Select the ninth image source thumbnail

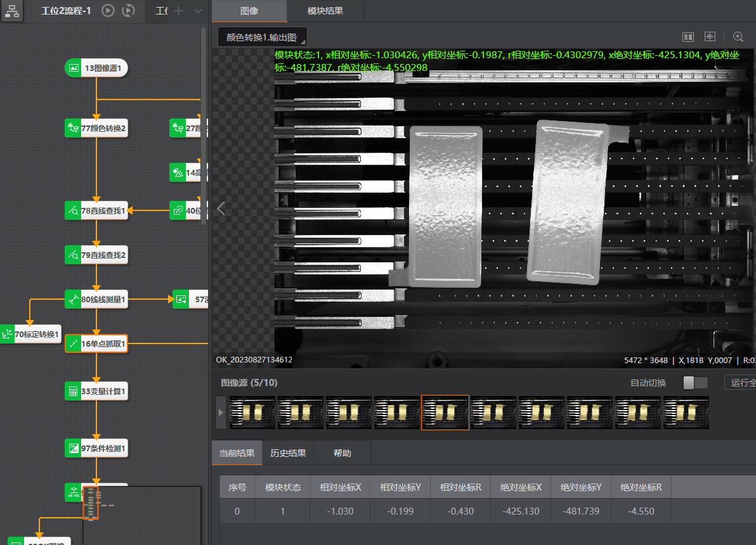[x=638, y=413]
